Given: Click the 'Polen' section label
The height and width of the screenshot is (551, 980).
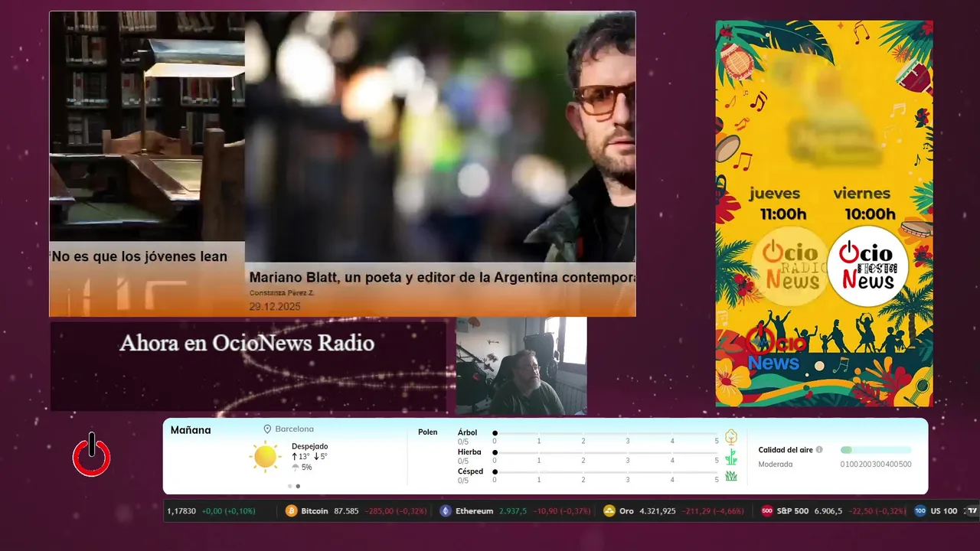Looking at the screenshot, I should click(x=428, y=432).
